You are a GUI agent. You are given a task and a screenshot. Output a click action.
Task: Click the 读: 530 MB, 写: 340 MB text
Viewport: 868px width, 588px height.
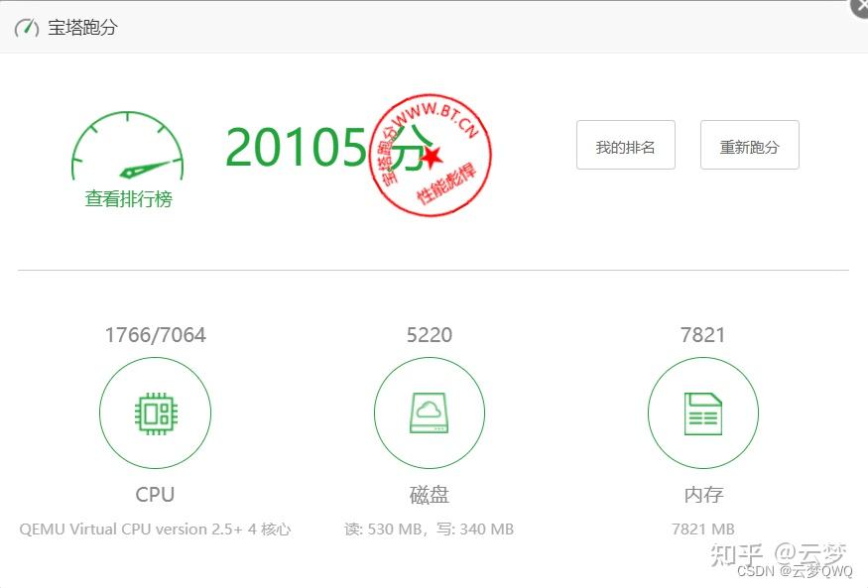point(429,529)
